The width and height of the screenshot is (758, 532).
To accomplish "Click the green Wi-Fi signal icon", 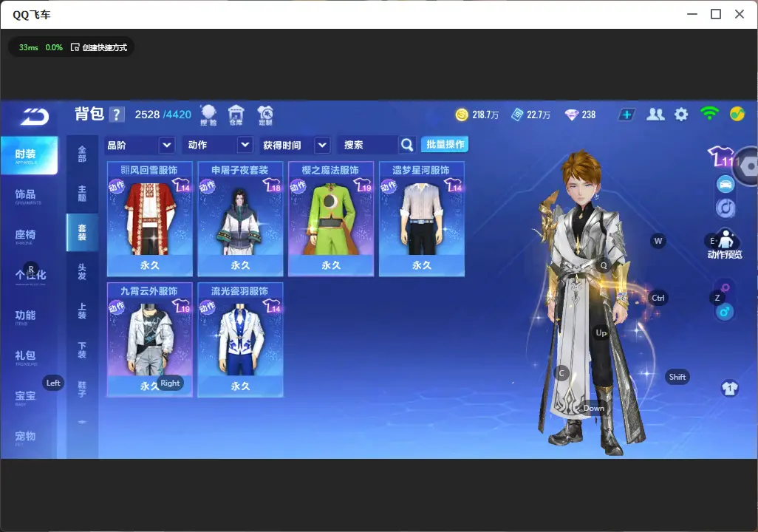I will tap(709, 114).
